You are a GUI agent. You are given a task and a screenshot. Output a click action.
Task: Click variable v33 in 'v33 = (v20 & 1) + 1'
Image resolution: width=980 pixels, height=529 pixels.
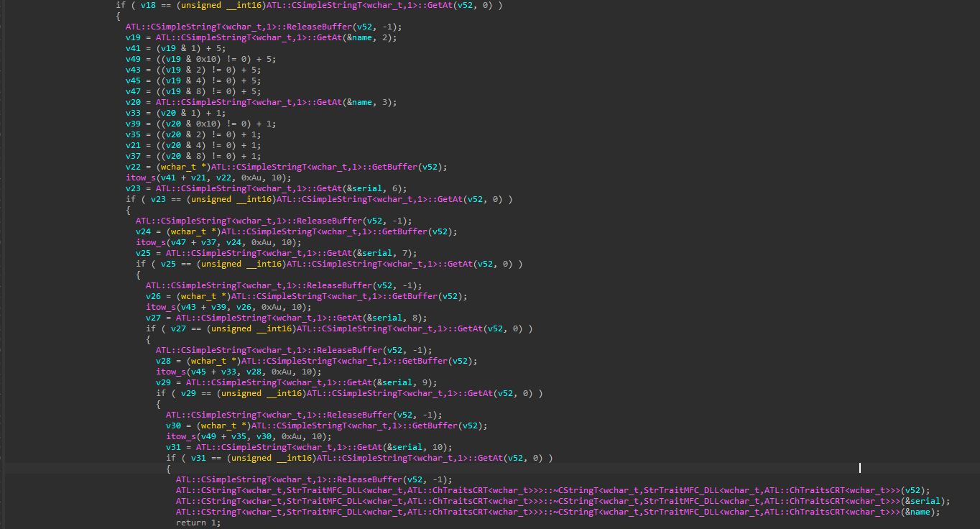coord(133,113)
